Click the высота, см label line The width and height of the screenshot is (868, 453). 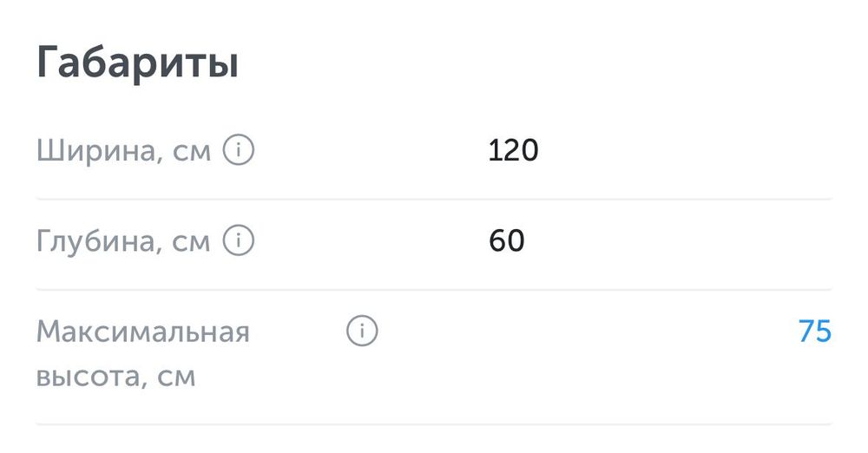115,377
